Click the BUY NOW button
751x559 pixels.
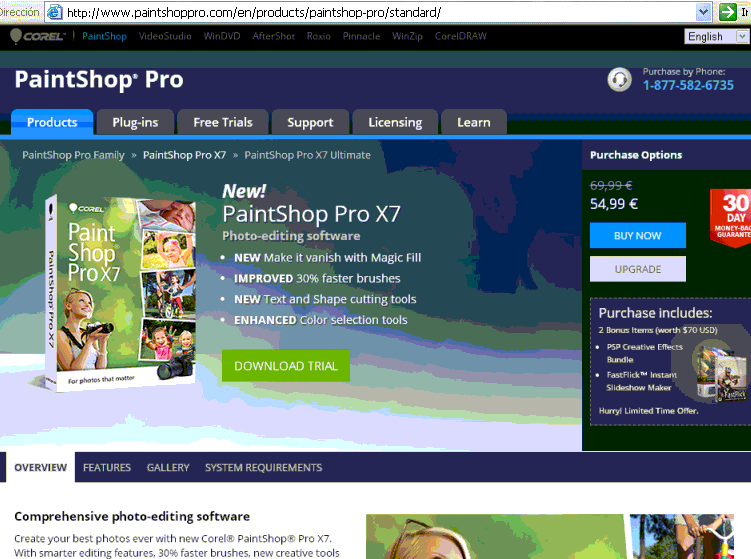pos(637,235)
